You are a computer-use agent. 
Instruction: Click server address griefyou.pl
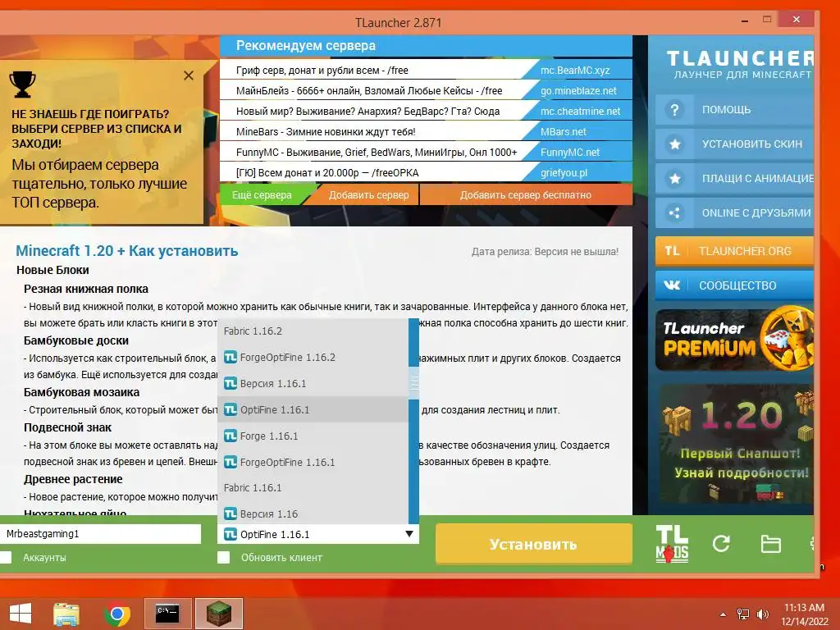click(564, 172)
